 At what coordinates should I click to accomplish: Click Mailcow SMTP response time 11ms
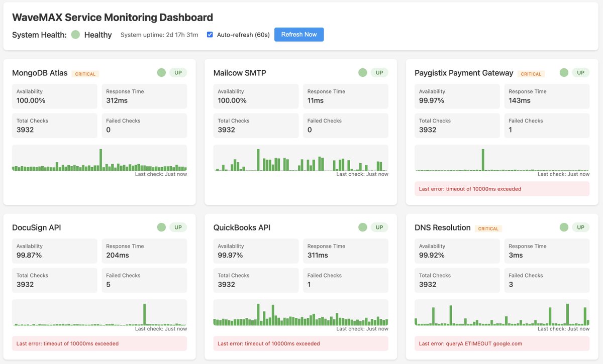click(x=316, y=100)
